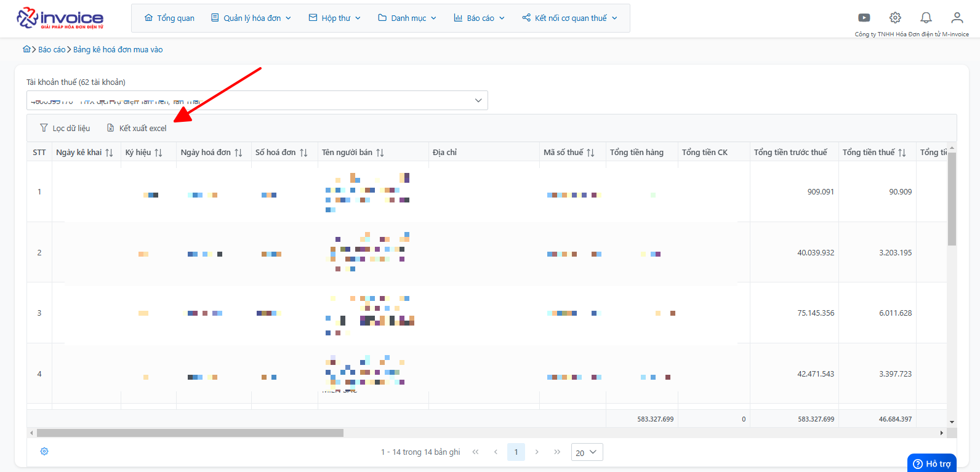Expand the Quản lý hóa đơn menu

tap(251, 18)
